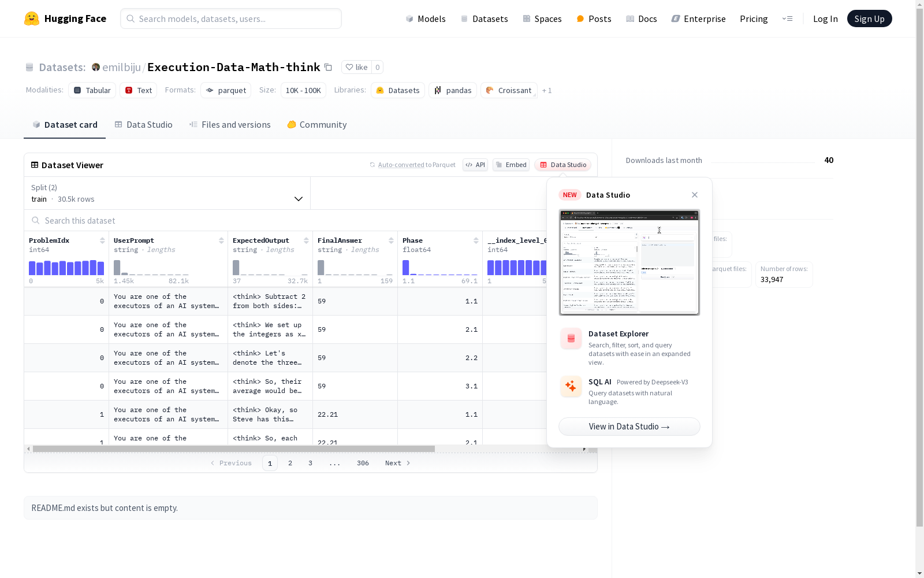Go to page 2 of the table
Viewport: 924px width, 578px height.
click(x=290, y=463)
